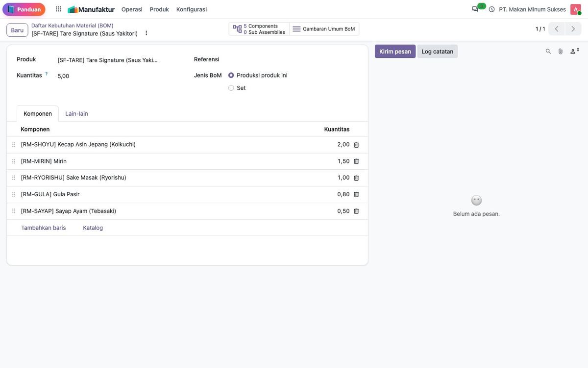Viewport: 588px width, 368px height.
Task: Open Daftar Kebutuhan Material (BOM) breadcrumb
Action: point(73,26)
